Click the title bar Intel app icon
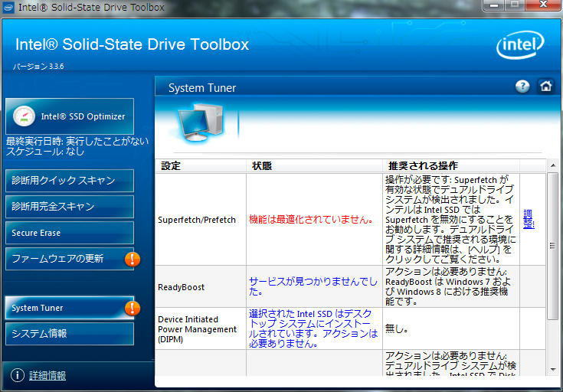The width and height of the screenshot is (563, 392). coord(8,7)
